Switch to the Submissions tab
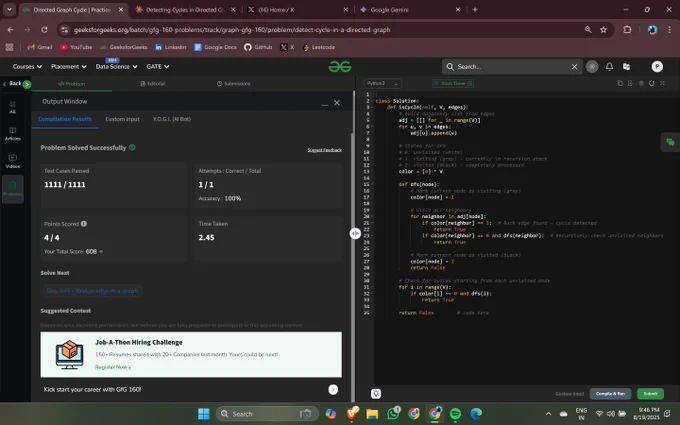This screenshot has height=425, width=680. pyautogui.click(x=234, y=84)
